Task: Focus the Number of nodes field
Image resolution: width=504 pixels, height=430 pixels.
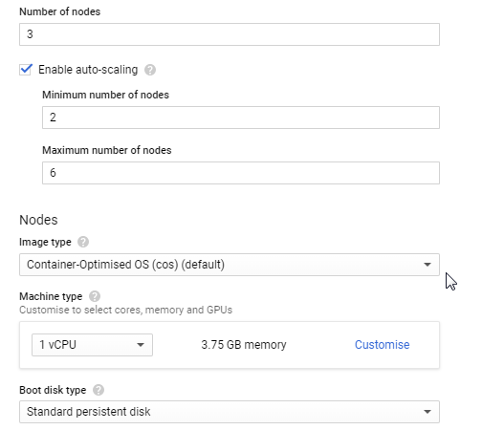Action: (230, 34)
